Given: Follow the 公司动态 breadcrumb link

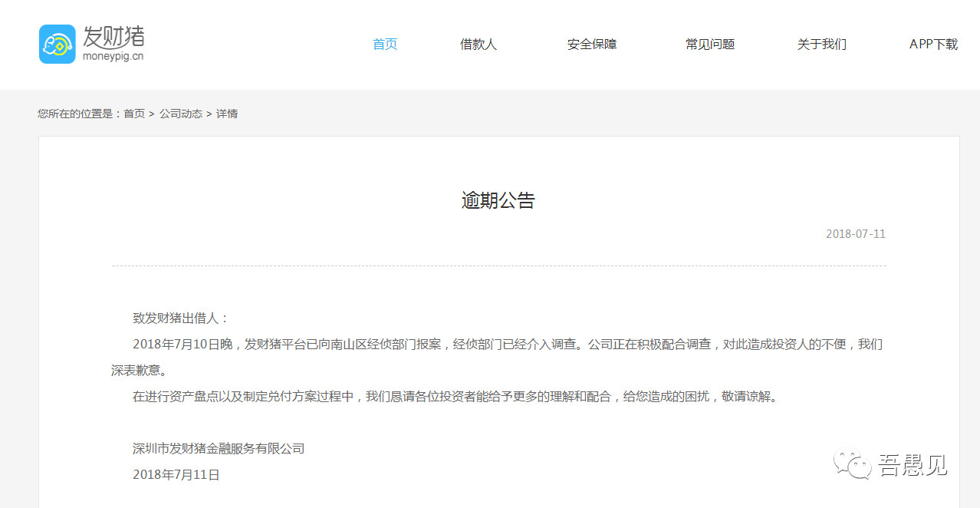Looking at the screenshot, I should [181, 114].
